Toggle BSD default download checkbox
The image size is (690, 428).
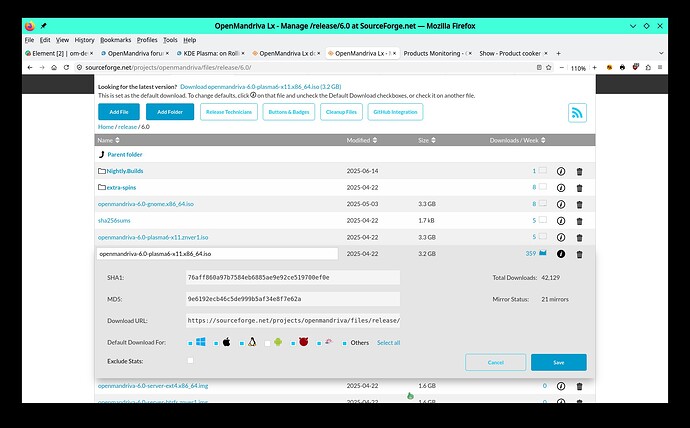click(x=293, y=343)
